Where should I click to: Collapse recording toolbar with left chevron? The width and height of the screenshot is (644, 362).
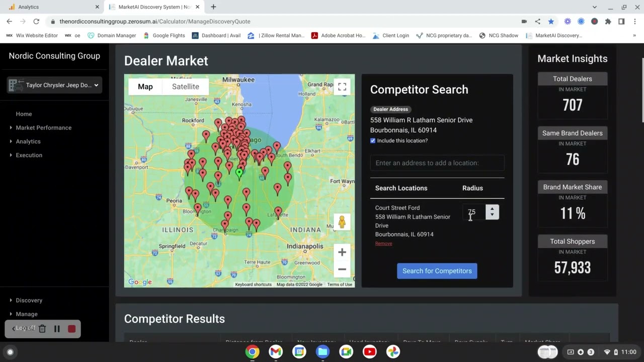[x=14, y=329]
